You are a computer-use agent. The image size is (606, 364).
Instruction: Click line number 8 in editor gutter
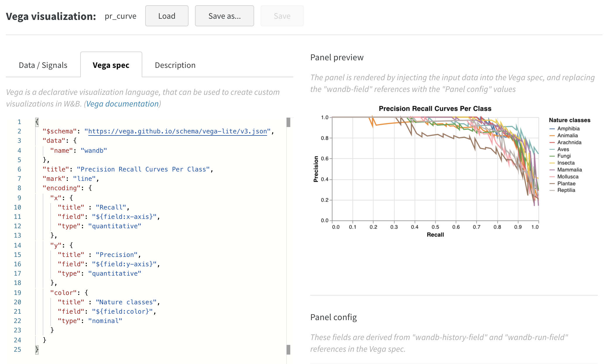[19, 188]
